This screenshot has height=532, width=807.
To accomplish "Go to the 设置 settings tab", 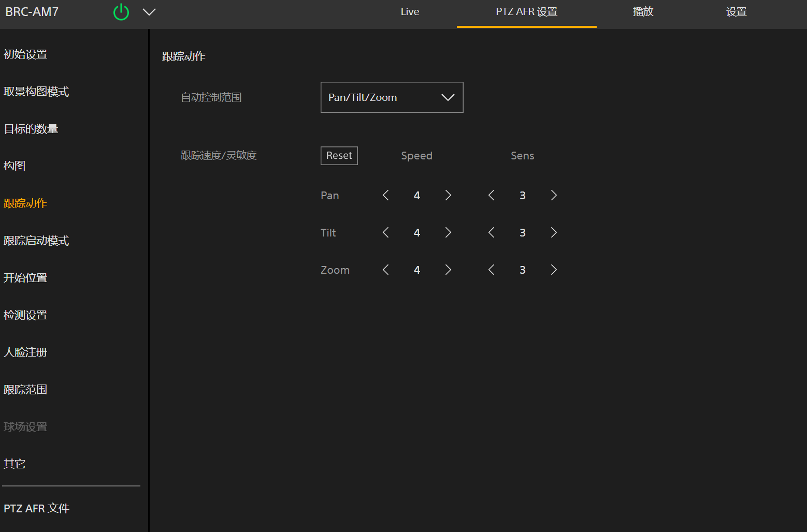I will pos(736,12).
